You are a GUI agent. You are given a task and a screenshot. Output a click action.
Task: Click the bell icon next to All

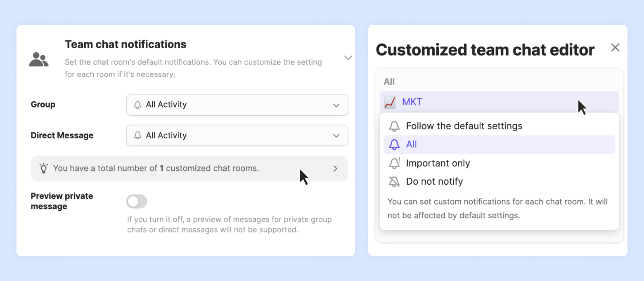(395, 144)
